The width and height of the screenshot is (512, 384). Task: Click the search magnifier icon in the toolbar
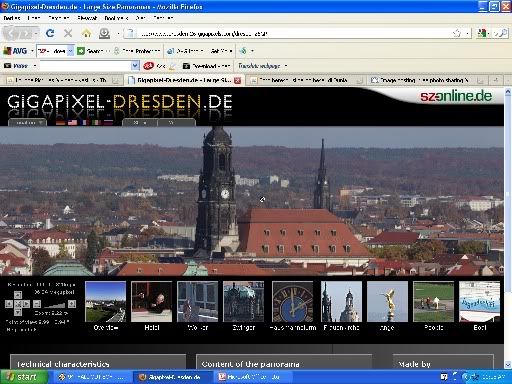pos(502,33)
